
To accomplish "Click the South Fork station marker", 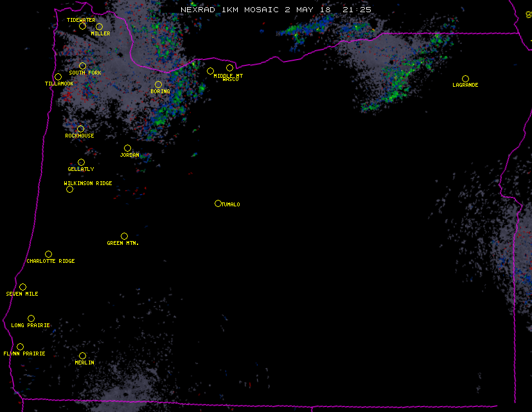I will click(82, 66).
